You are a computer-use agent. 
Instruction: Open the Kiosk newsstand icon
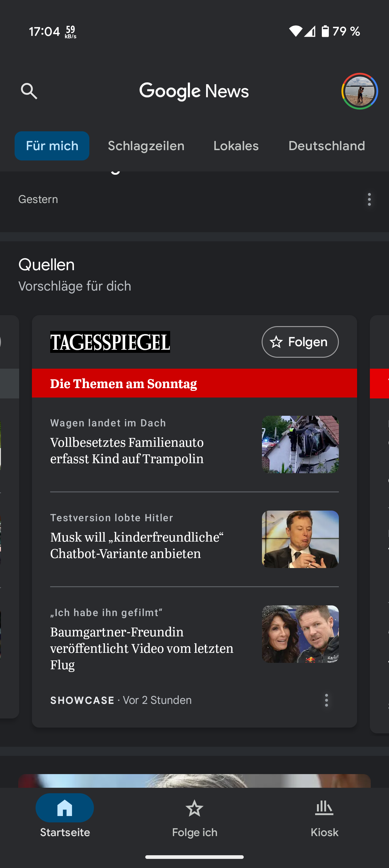(x=324, y=808)
